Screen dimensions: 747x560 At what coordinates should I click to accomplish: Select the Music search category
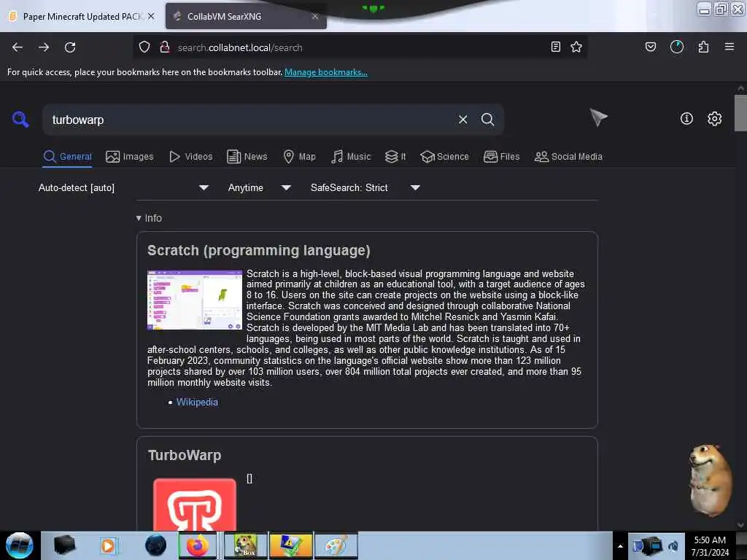click(x=351, y=157)
